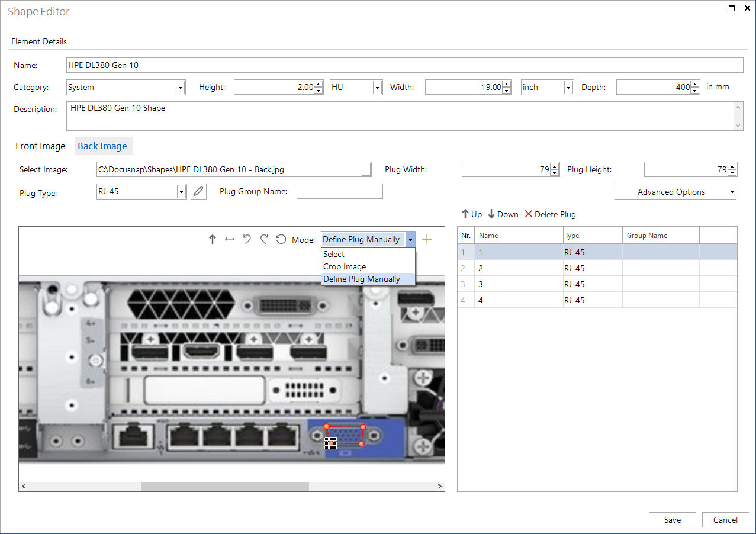Click the move up arrow icon in image toolbar
The image size is (756, 534).
pyautogui.click(x=213, y=240)
